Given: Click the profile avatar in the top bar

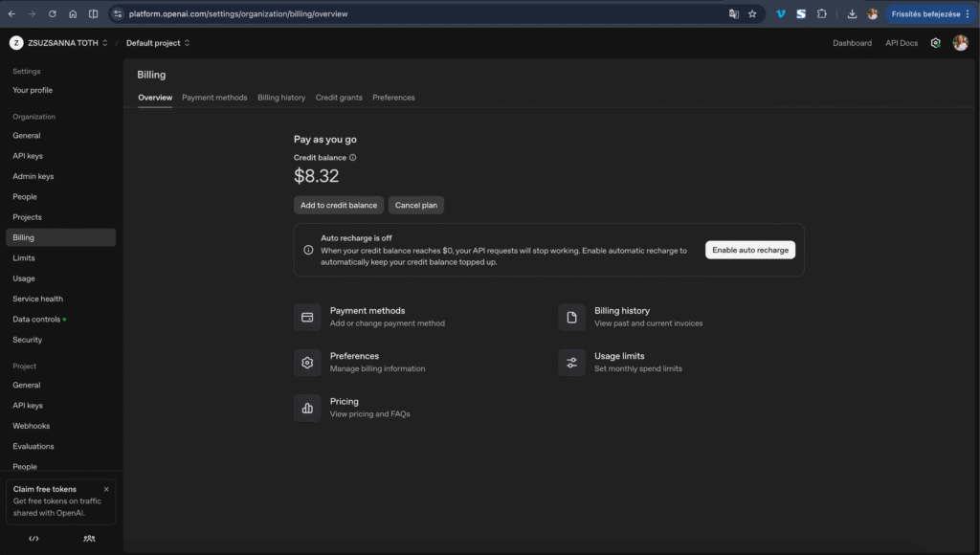Looking at the screenshot, I should tap(960, 42).
